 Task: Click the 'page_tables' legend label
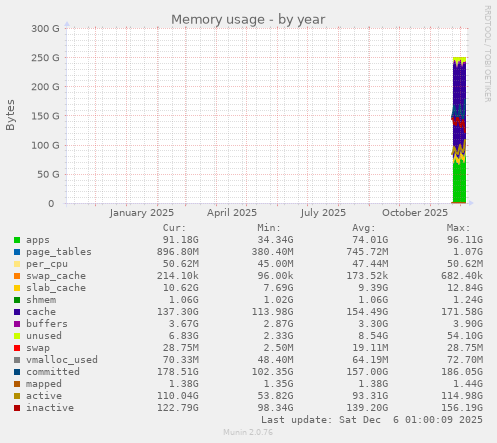click(x=59, y=252)
